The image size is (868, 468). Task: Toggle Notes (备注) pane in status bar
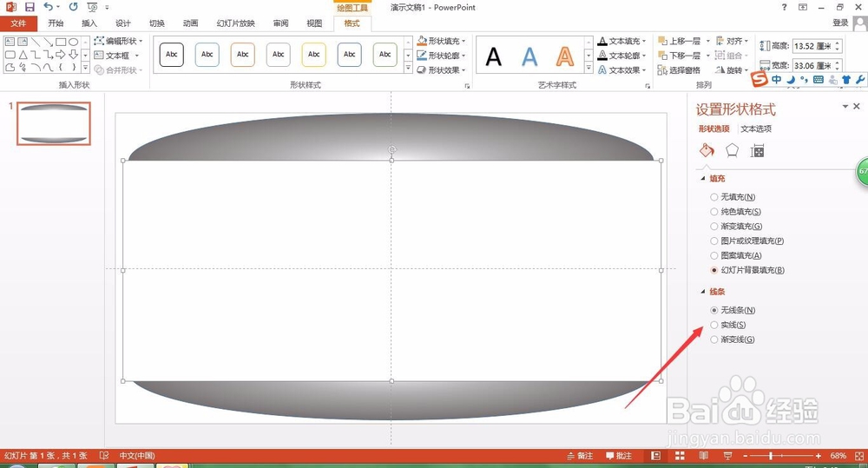coord(580,456)
